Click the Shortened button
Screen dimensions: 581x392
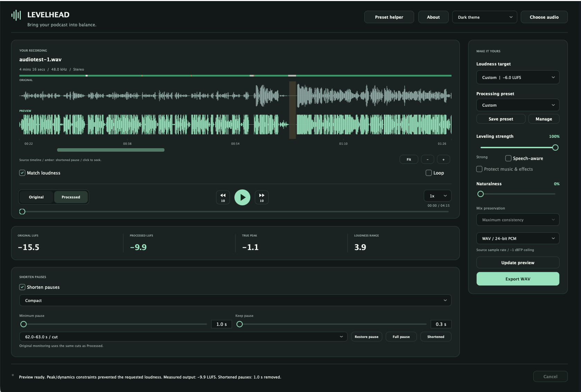click(436, 337)
